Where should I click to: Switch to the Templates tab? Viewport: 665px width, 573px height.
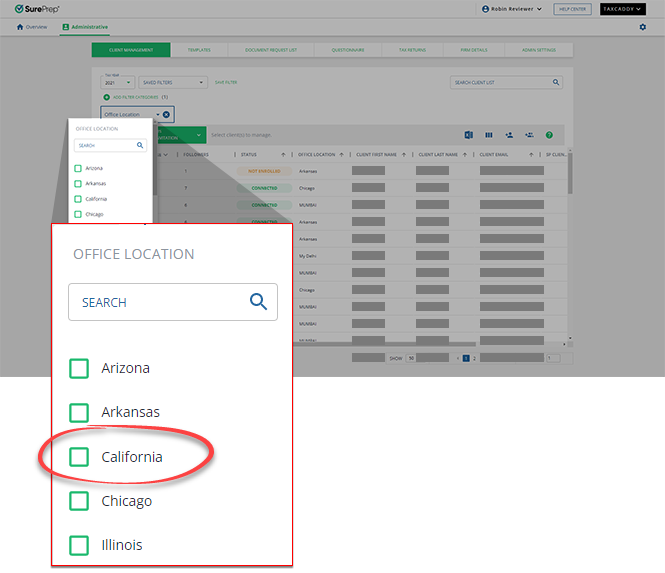198,49
